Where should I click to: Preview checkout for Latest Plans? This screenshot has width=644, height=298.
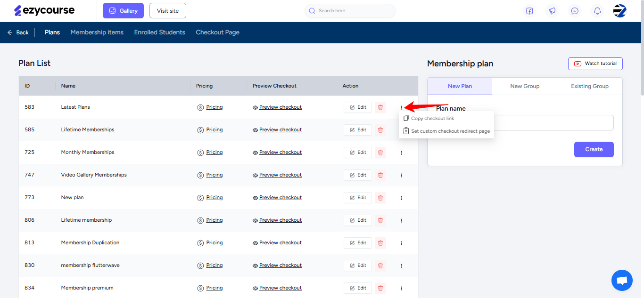pyautogui.click(x=277, y=107)
